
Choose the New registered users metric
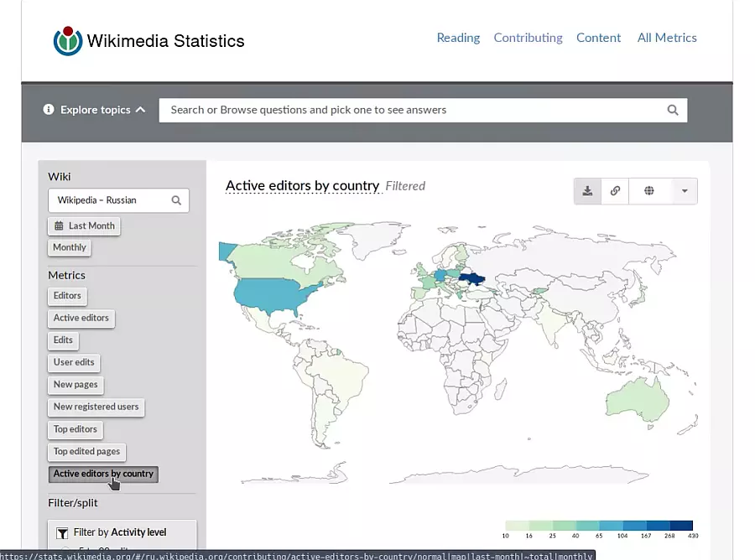click(x=96, y=407)
